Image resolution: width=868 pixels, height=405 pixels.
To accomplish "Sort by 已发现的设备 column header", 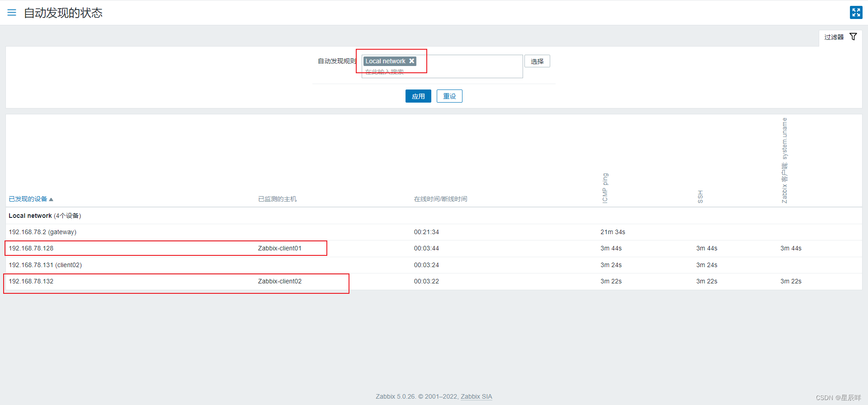I will (31, 199).
